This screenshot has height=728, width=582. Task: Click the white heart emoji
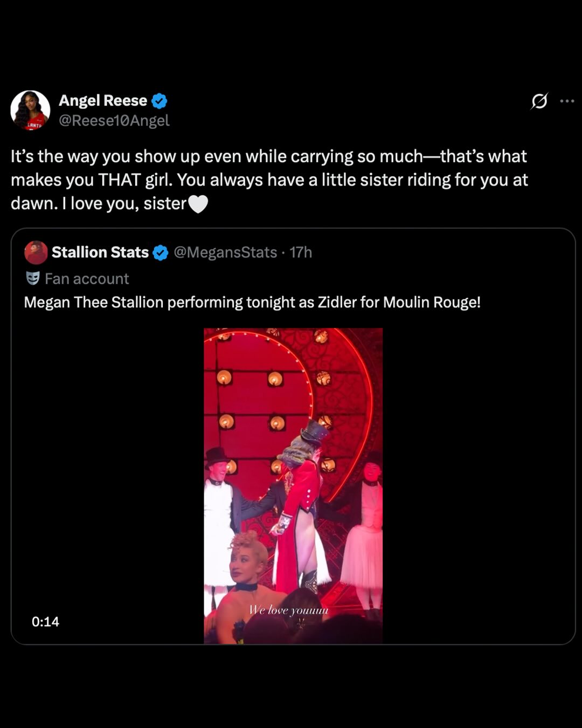point(198,204)
